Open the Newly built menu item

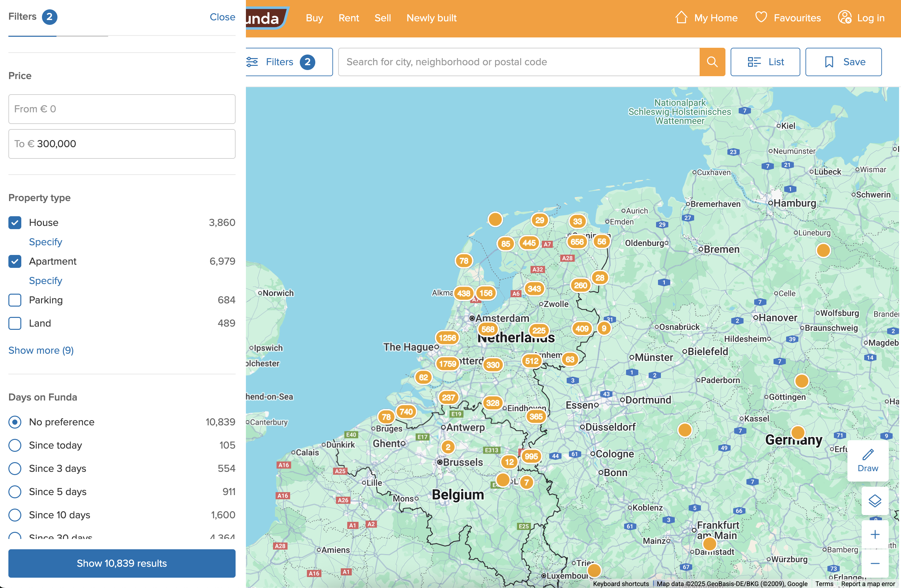[431, 18]
